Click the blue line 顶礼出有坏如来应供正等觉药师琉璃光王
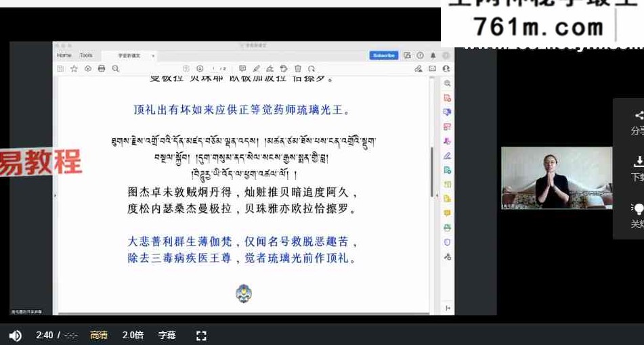 (x=242, y=110)
